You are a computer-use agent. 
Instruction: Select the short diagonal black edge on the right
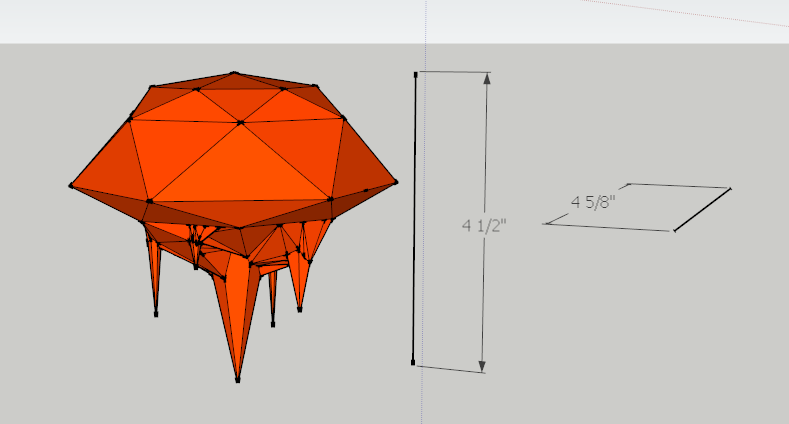point(703,209)
